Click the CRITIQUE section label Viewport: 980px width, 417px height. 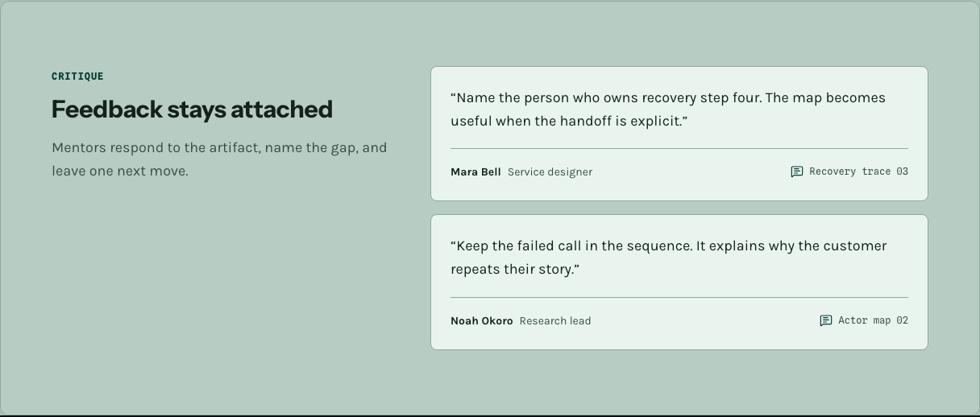click(x=77, y=76)
